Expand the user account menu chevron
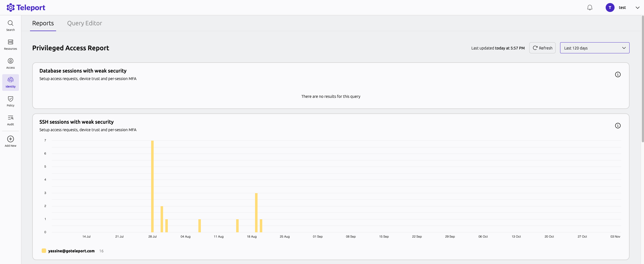Screen dimensions: 644x264 (637, 8)
